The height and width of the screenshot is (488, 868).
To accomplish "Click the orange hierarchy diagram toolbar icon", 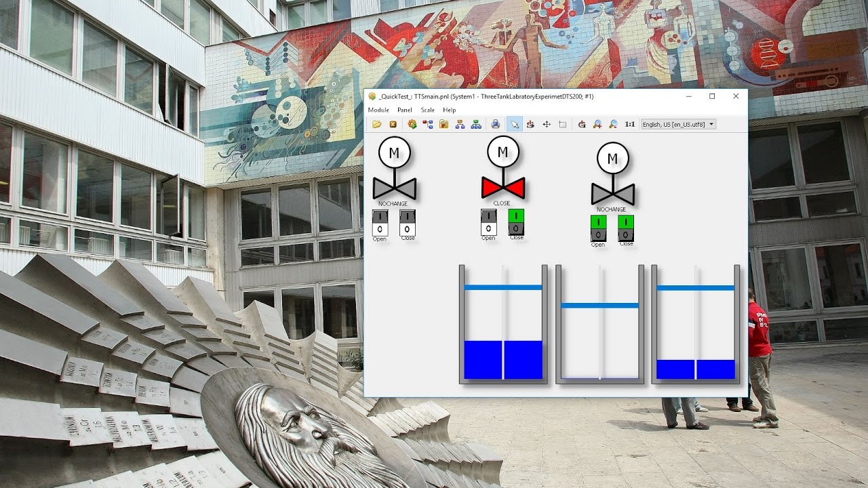I will (x=460, y=124).
